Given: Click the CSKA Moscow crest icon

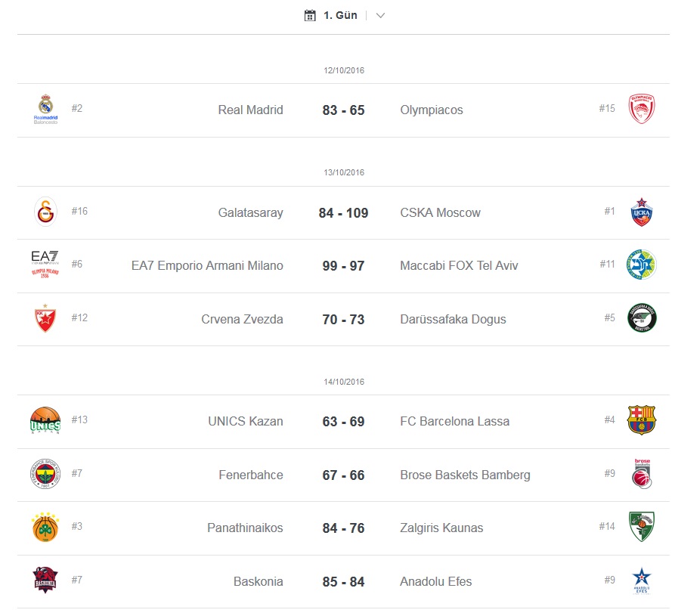Looking at the screenshot, I should [642, 212].
